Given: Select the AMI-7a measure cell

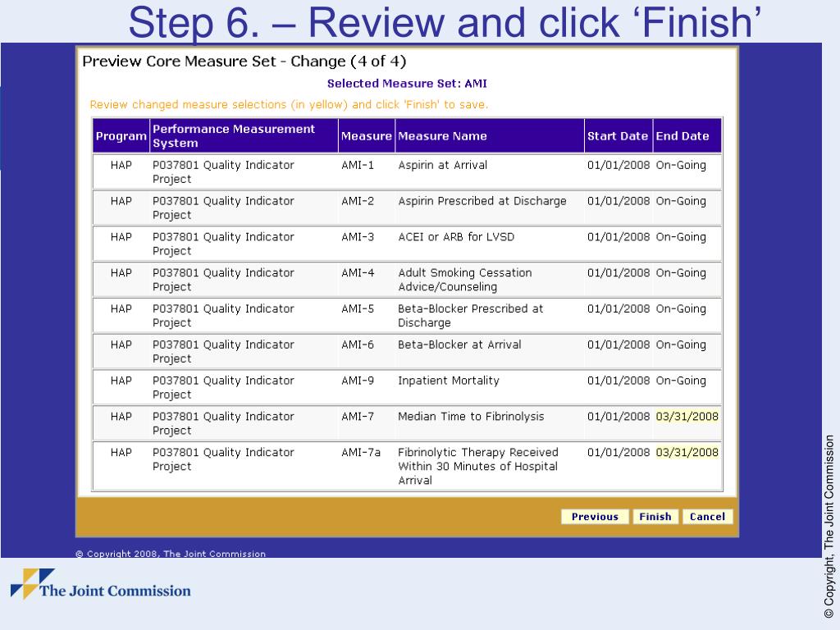Looking at the screenshot, I should 361,452.
